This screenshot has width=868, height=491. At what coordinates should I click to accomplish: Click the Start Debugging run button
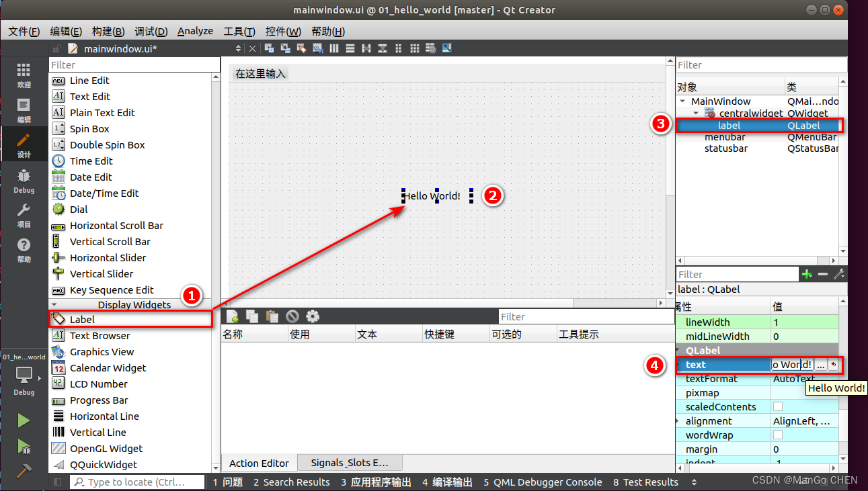(x=24, y=446)
